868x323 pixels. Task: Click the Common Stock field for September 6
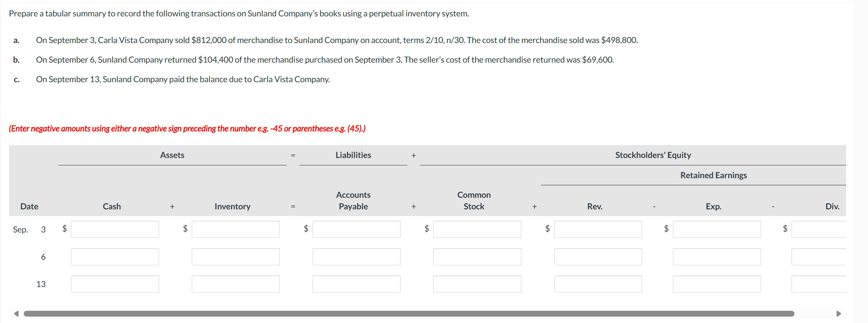(x=477, y=256)
